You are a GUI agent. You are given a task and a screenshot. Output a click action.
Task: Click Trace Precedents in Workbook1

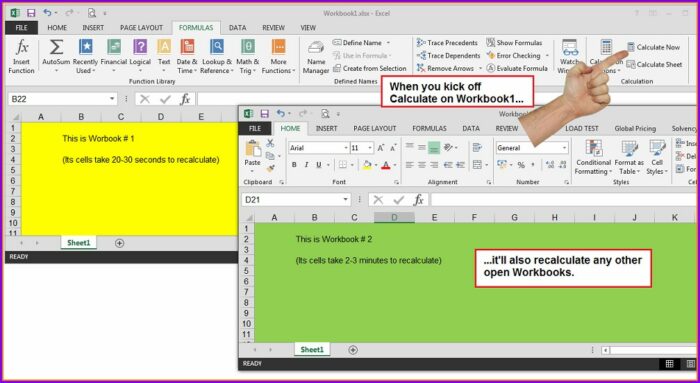447,43
